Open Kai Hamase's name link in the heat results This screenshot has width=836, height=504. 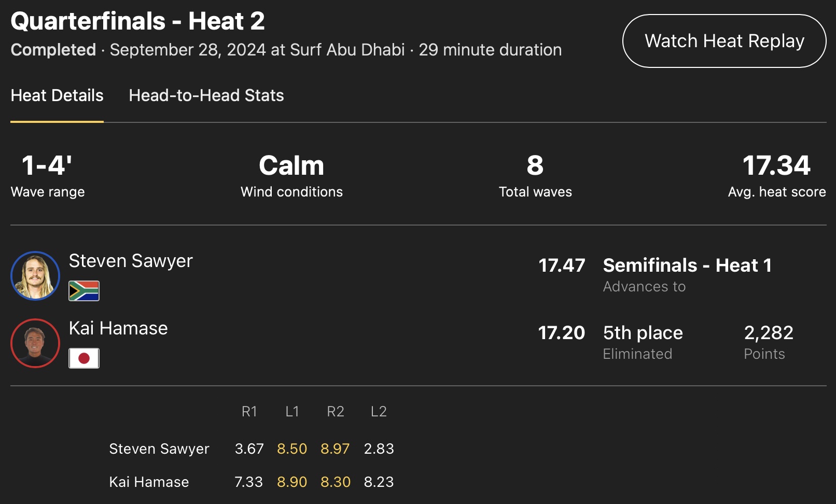118,328
